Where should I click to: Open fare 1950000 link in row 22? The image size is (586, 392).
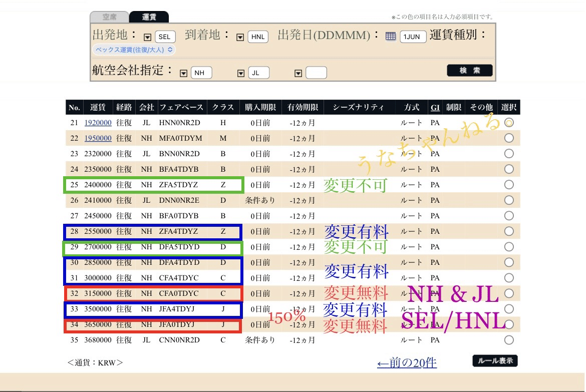(98, 138)
